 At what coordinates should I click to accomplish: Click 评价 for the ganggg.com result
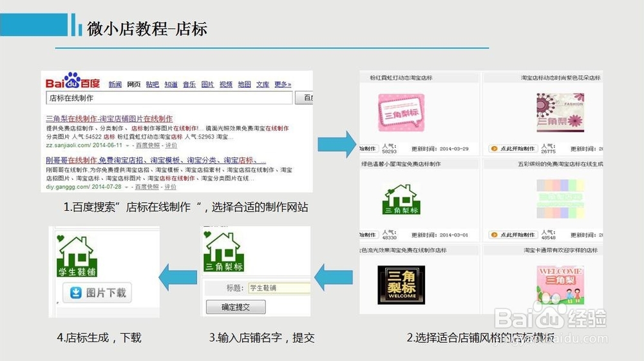coord(171,187)
